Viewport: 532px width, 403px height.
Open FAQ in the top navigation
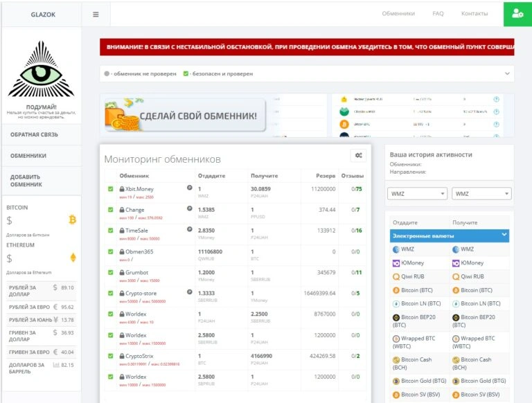point(438,14)
